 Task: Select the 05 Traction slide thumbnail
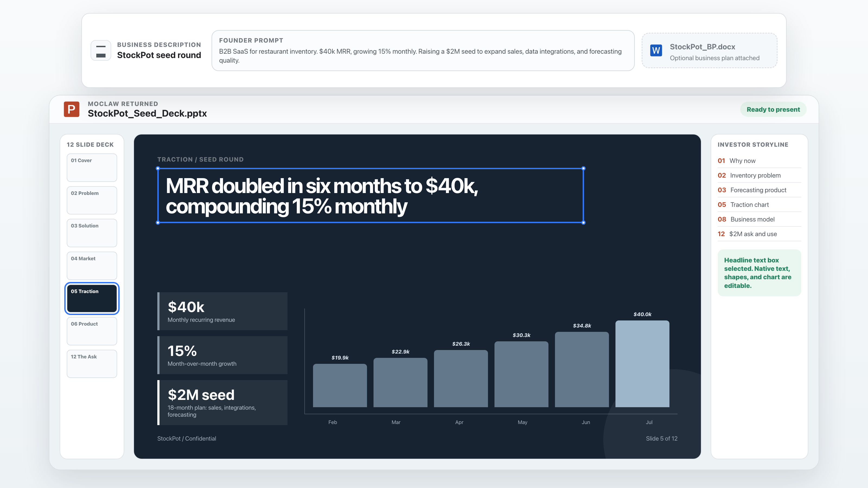click(x=92, y=298)
